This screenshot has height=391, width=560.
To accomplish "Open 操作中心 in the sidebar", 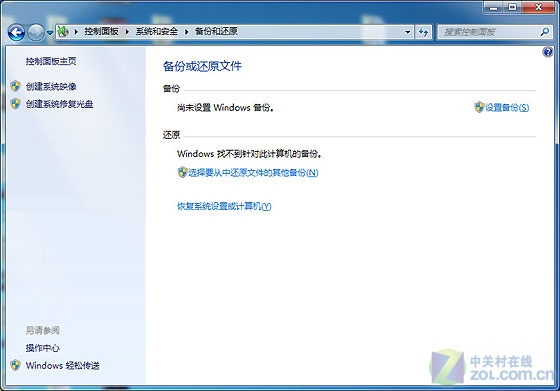I will pos(42,348).
